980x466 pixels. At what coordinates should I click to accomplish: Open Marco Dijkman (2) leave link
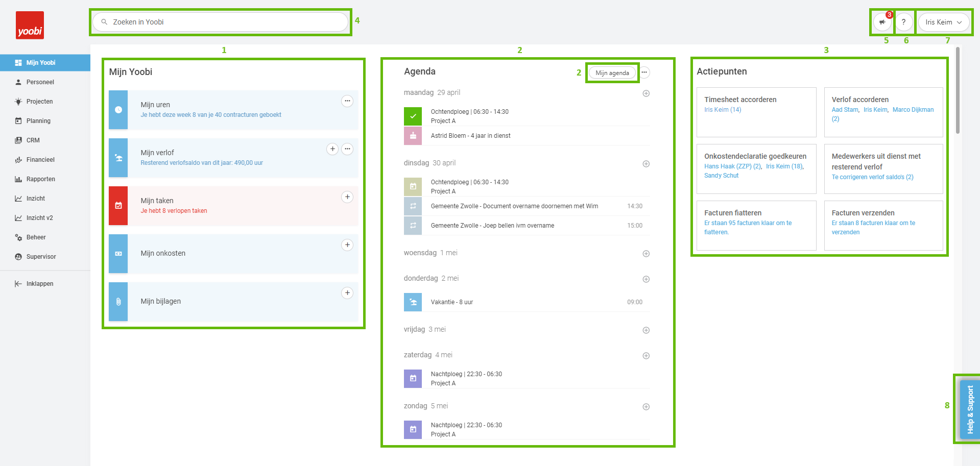click(883, 114)
